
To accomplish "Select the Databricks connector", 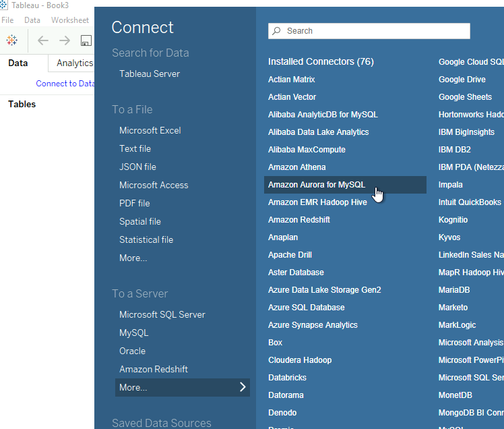I will click(287, 378).
